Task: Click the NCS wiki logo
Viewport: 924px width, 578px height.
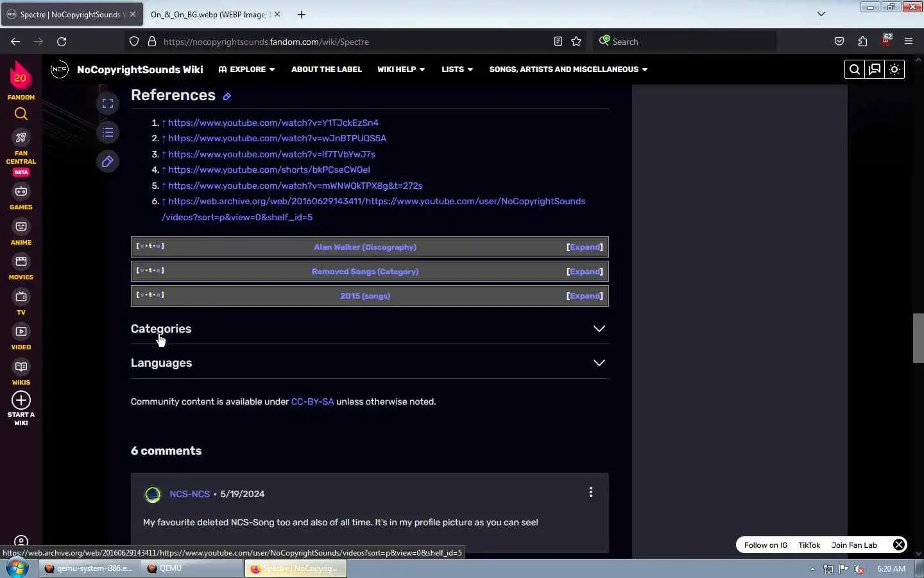Action: [x=60, y=69]
